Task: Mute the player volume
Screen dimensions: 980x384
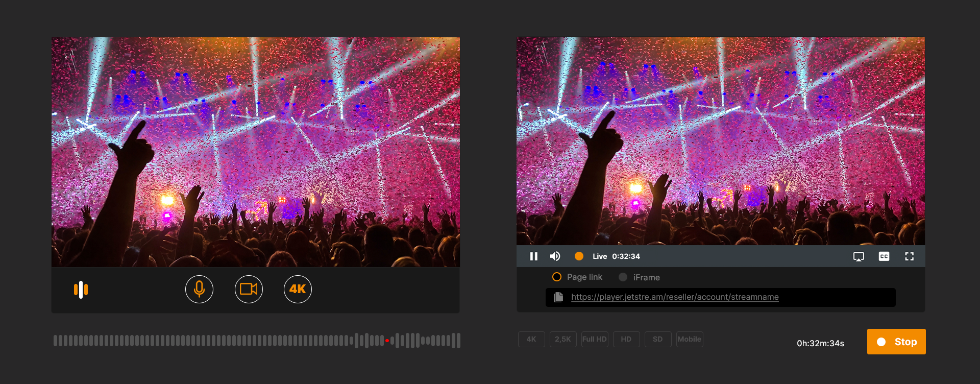Action: click(x=555, y=256)
